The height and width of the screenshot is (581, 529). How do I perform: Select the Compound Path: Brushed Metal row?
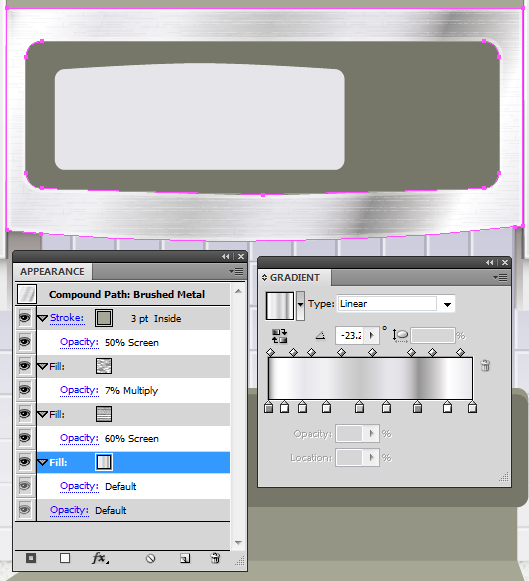click(x=123, y=294)
